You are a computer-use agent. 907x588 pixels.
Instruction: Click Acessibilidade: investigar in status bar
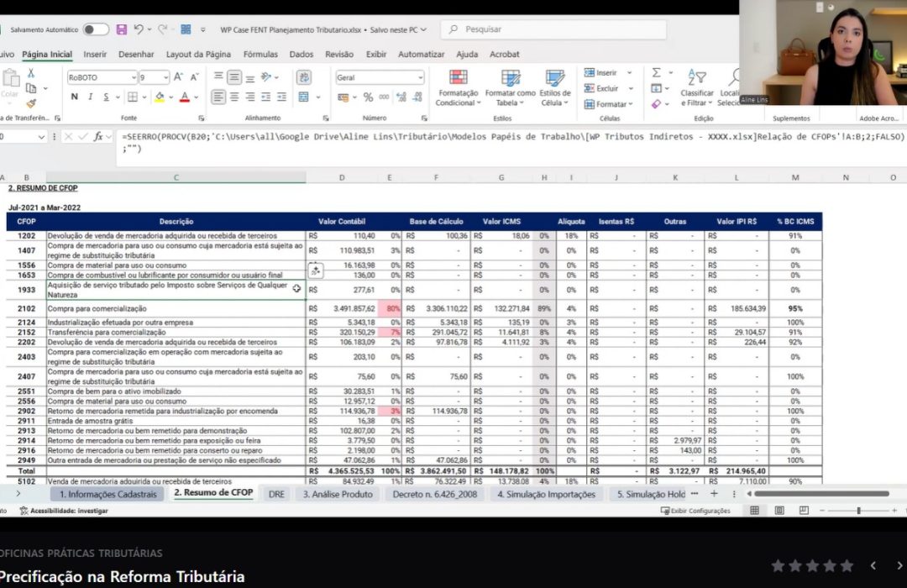tap(63, 511)
